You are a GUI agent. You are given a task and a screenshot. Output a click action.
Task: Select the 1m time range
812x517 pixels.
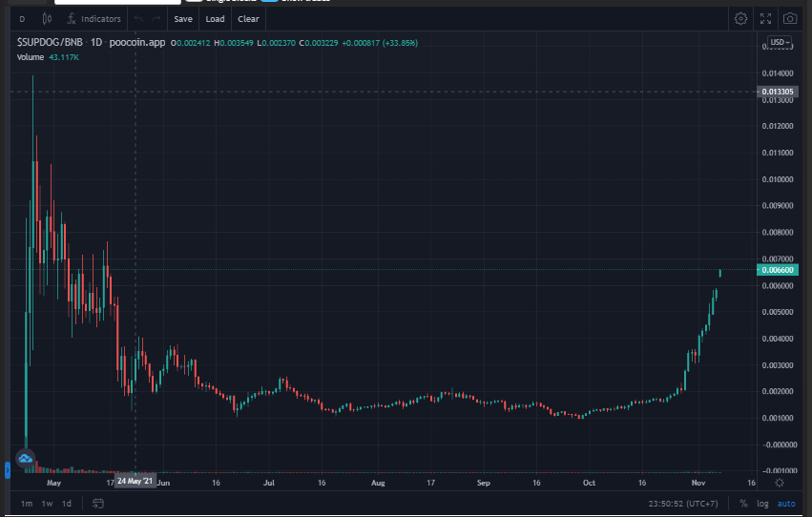[x=27, y=504]
